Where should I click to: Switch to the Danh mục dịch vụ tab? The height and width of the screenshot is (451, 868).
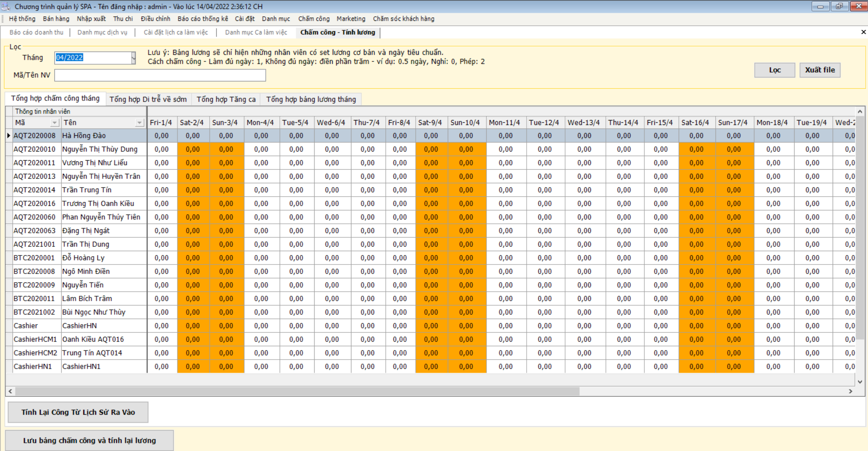[102, 32]
